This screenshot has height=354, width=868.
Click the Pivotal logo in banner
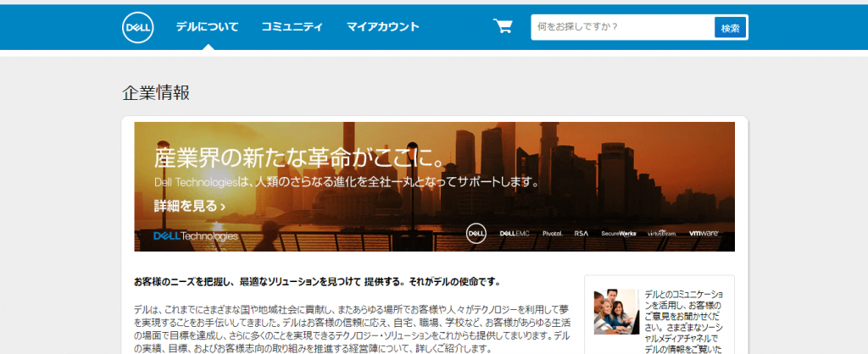[x=553, y=234]
